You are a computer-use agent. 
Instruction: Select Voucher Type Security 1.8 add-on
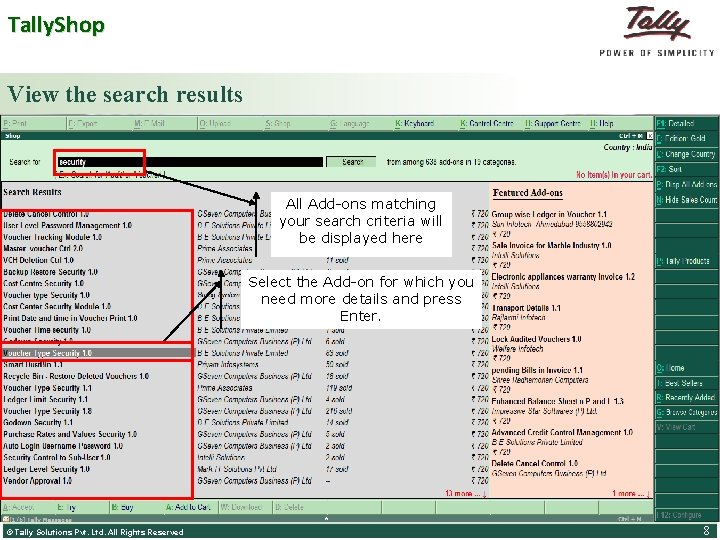pyautogui.click(x=48, y=411)
